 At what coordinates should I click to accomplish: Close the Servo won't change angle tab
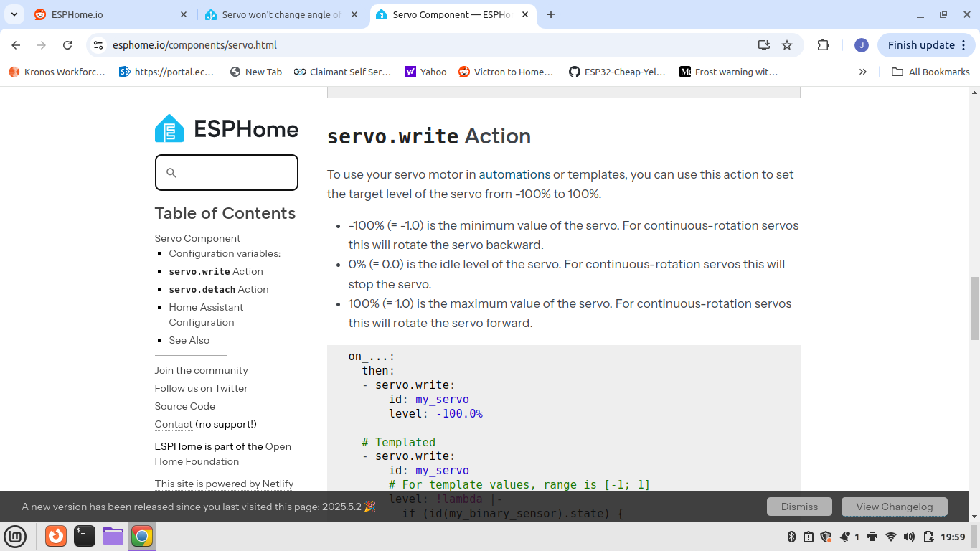point(354,14)
